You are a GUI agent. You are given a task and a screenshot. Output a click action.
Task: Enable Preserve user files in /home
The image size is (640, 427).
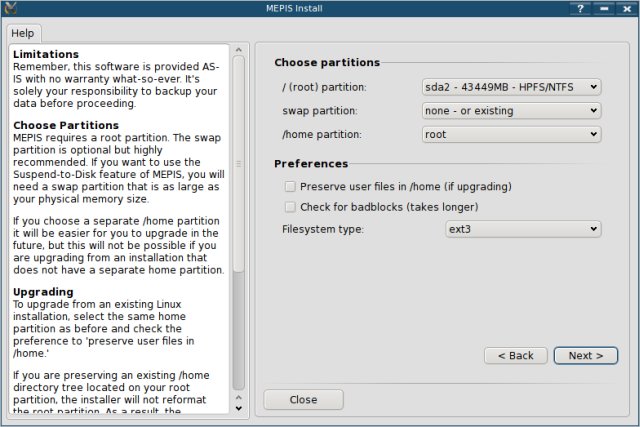[x=290, y=187]
